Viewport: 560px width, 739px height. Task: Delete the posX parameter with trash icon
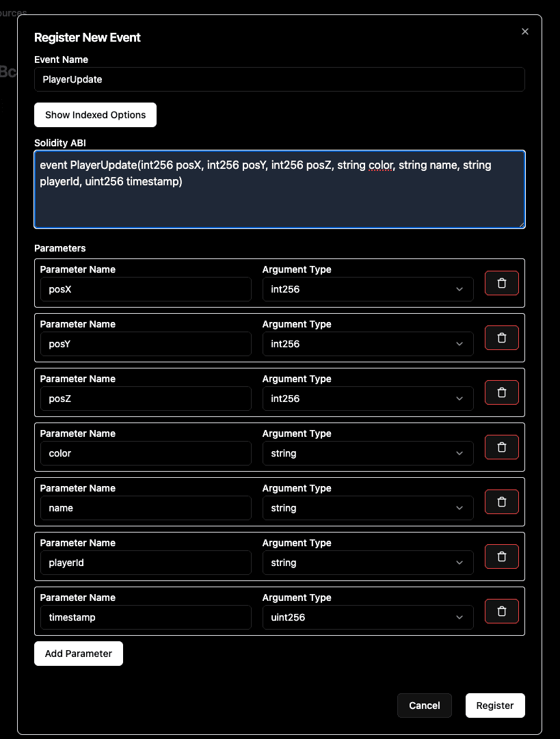coord(501,283)
